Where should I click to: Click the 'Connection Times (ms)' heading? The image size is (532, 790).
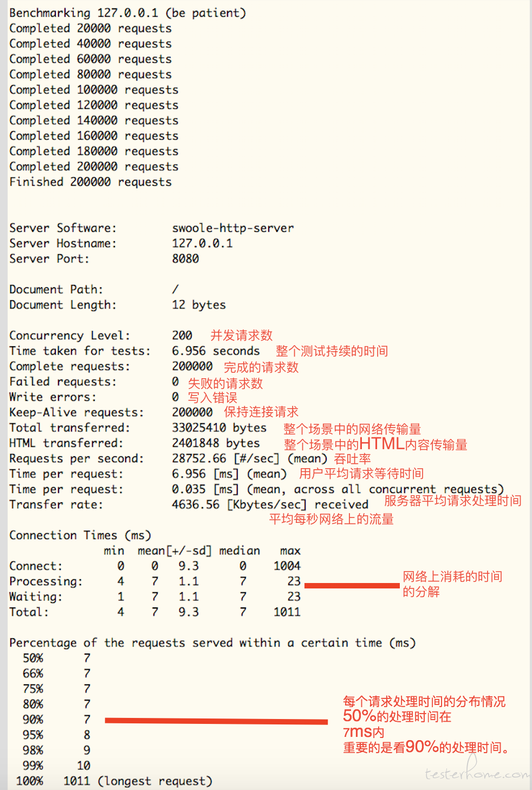tap(80, 535)
